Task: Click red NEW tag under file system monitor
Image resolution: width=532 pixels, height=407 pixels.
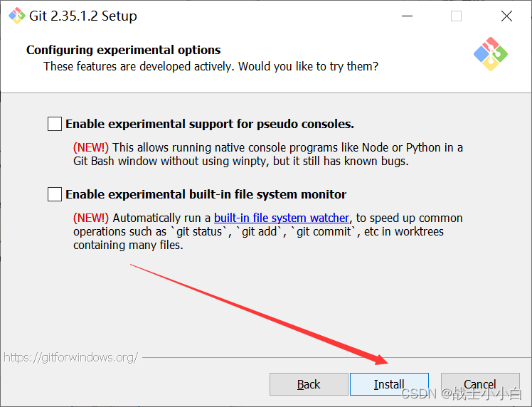Action: coord(91,218)
